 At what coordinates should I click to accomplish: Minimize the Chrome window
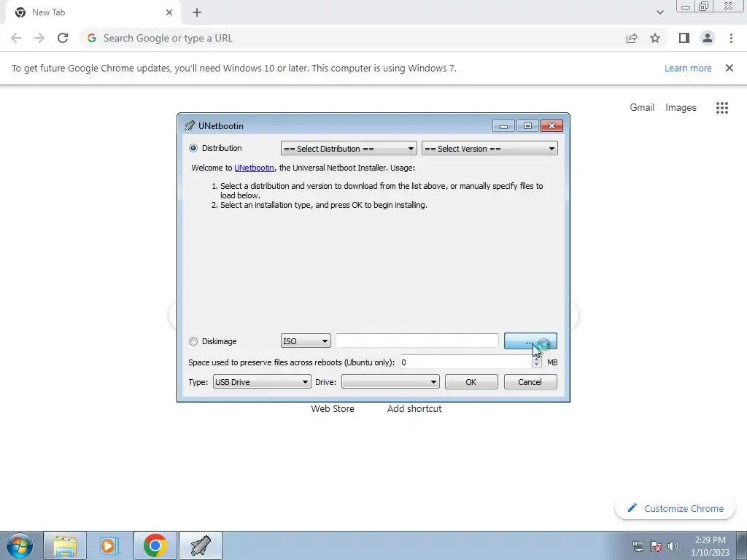tap(686, 7)
